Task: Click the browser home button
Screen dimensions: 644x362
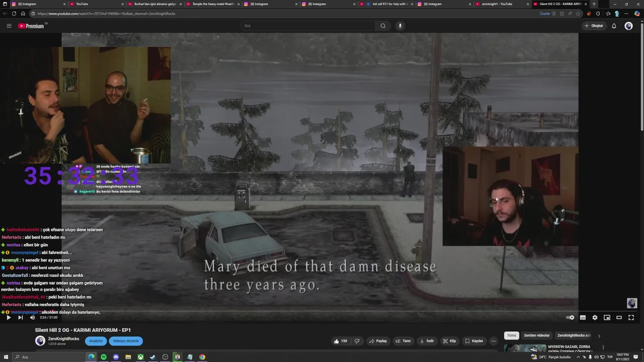Action: (x=23, y=14)
